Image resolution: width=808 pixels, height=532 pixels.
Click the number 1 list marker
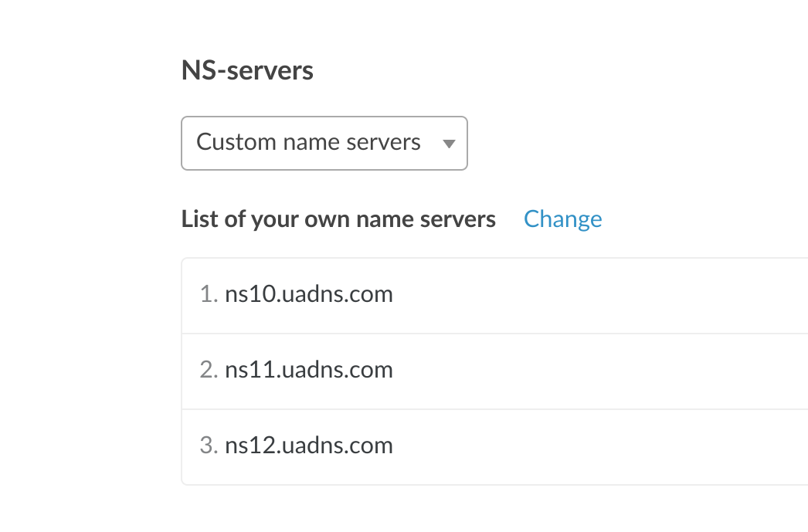click(x=207, y=294)
